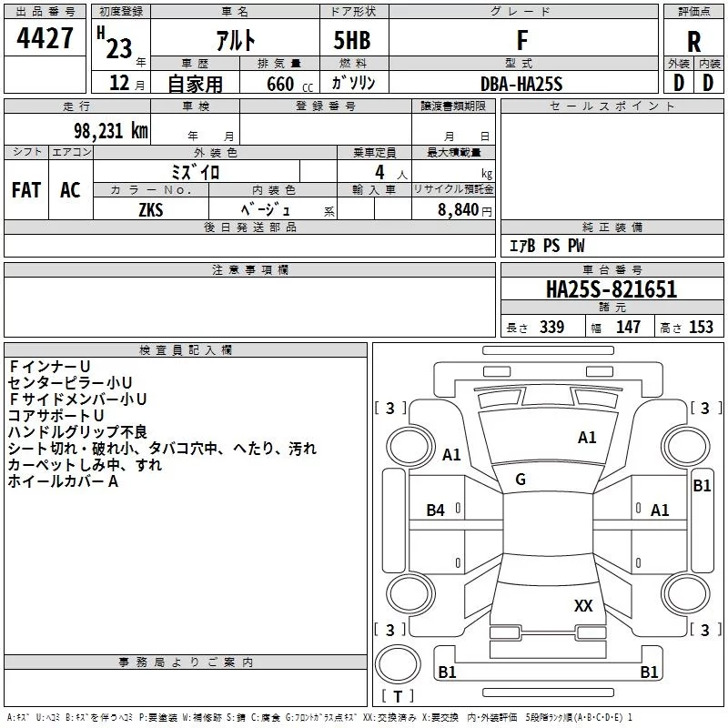This screenshot has height=728, width=728.
Task: Select the 出品番号 header label
Action: [x=45, y=12]
